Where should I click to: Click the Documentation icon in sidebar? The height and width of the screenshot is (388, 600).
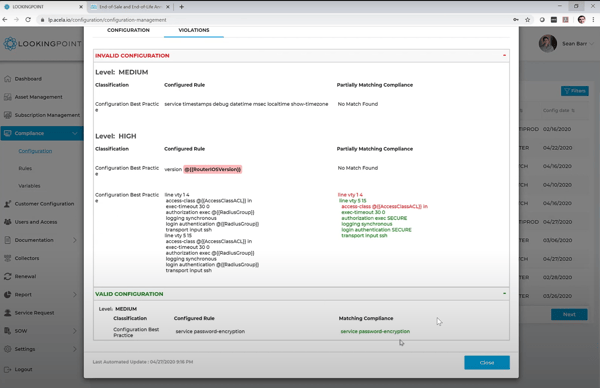(x=8, y=240)
